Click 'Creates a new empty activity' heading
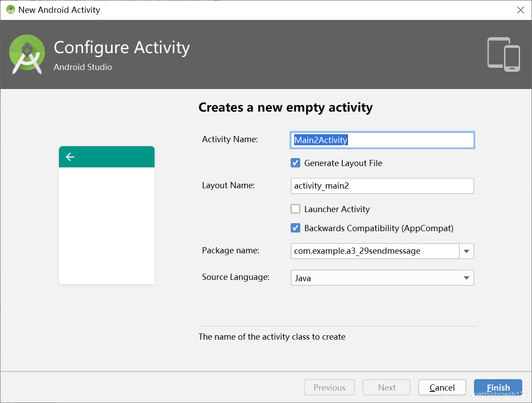 [286, 107]
